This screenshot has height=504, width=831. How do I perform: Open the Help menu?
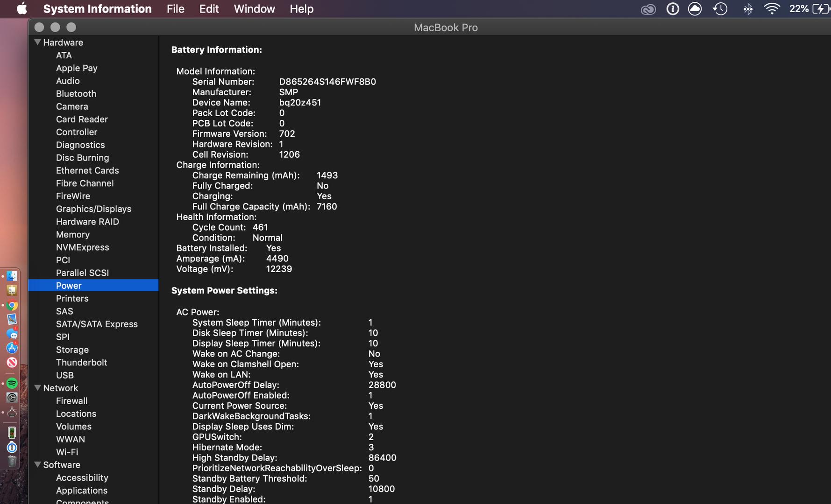(x=301, y=9)
